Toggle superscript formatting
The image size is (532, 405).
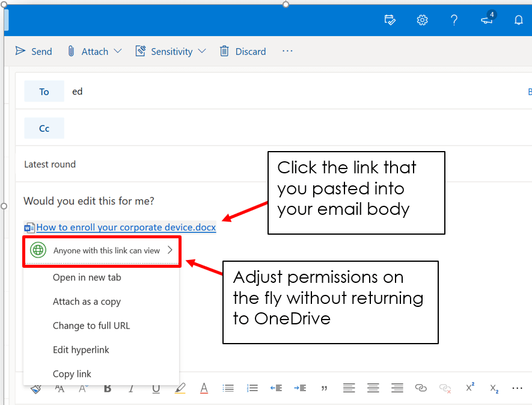[470, 388]
